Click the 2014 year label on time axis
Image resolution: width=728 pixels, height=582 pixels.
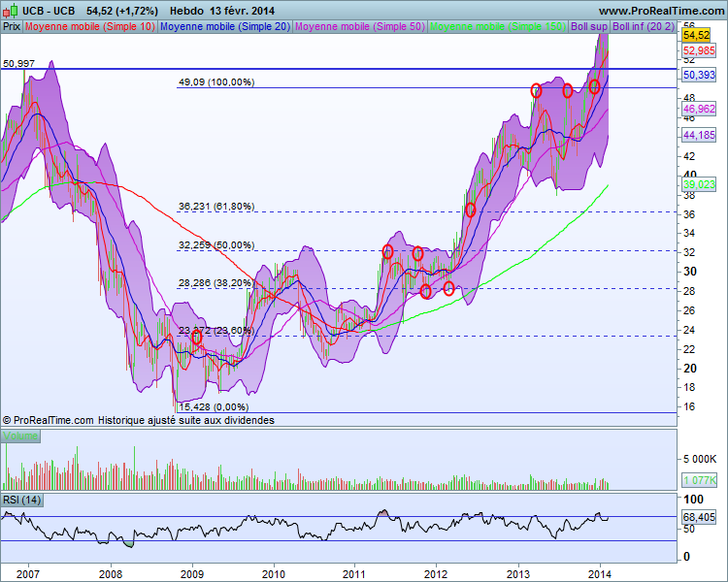(600, 574)
